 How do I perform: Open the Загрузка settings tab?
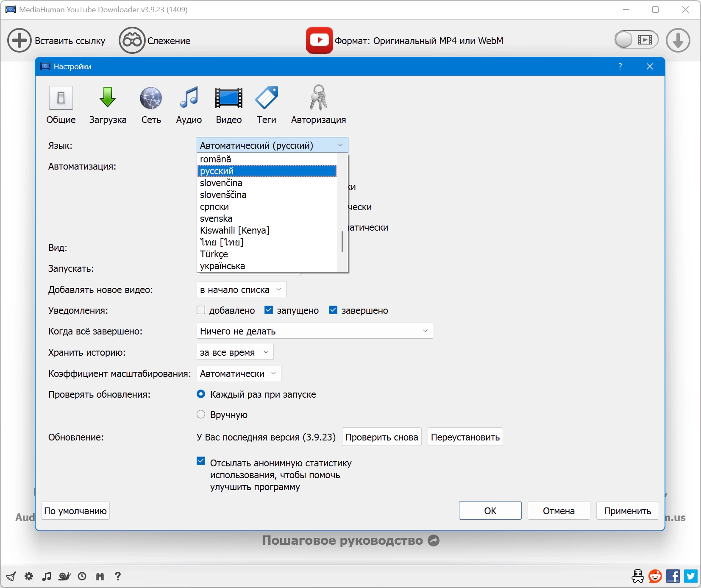tap(108, 105)
